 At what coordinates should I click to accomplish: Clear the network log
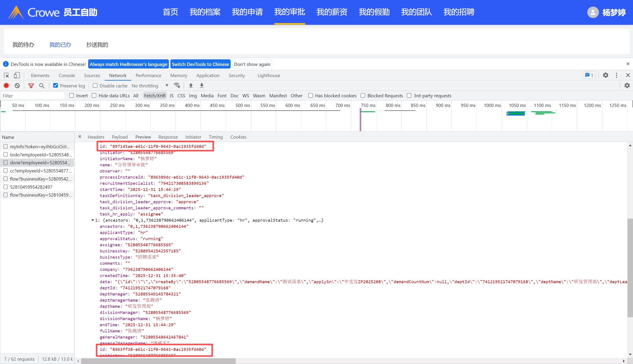coord(17,86)
